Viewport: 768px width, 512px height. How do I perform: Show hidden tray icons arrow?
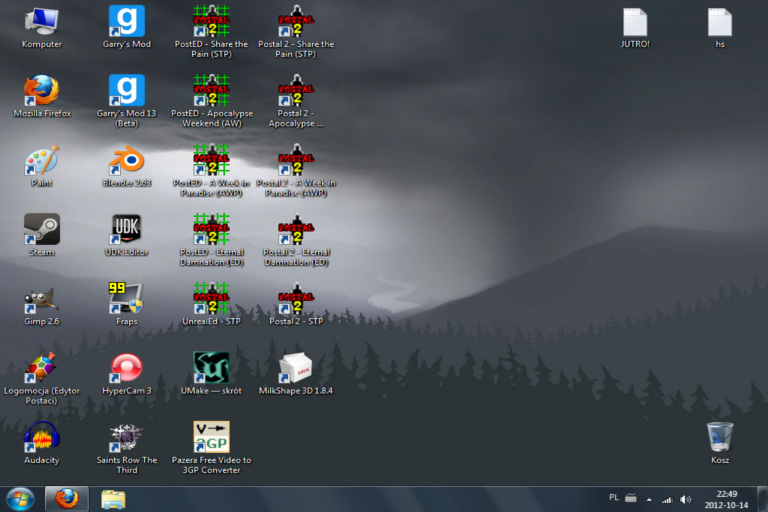(x=649, y=500)
